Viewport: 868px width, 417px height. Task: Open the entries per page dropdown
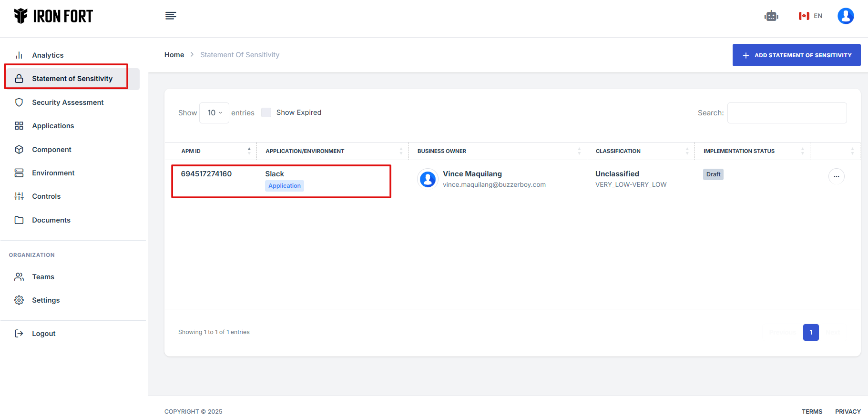pos(214,113)
